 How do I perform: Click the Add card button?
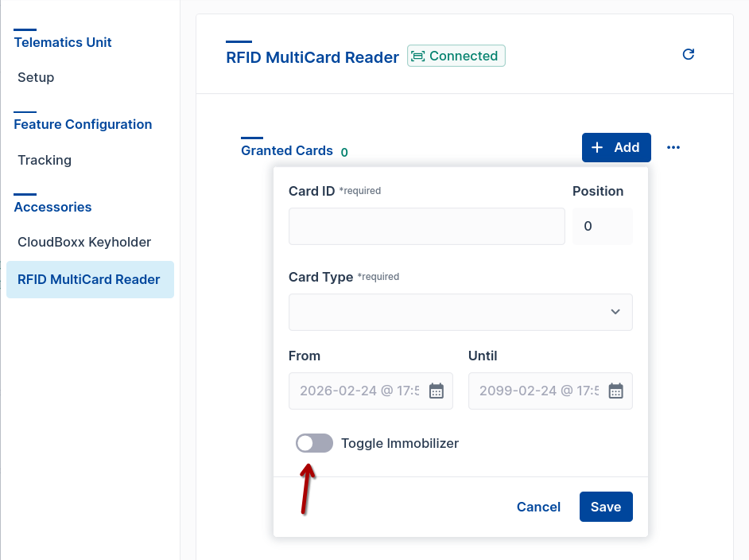pos(616,147)
